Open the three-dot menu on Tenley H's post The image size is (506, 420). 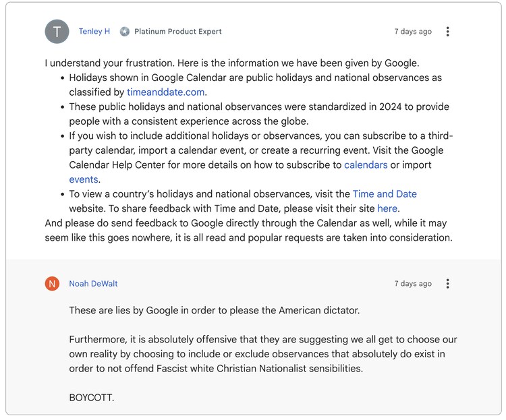[447, 32]
